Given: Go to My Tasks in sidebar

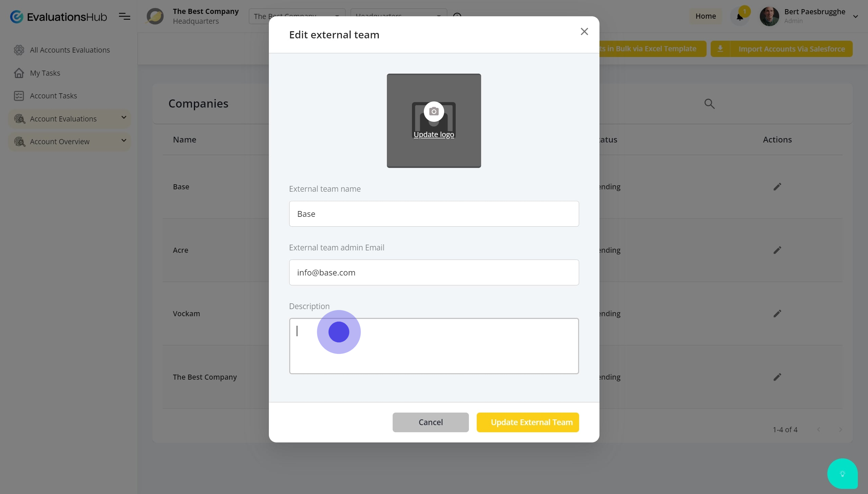Looking at the screenshot, I should [x=45, y=73].
